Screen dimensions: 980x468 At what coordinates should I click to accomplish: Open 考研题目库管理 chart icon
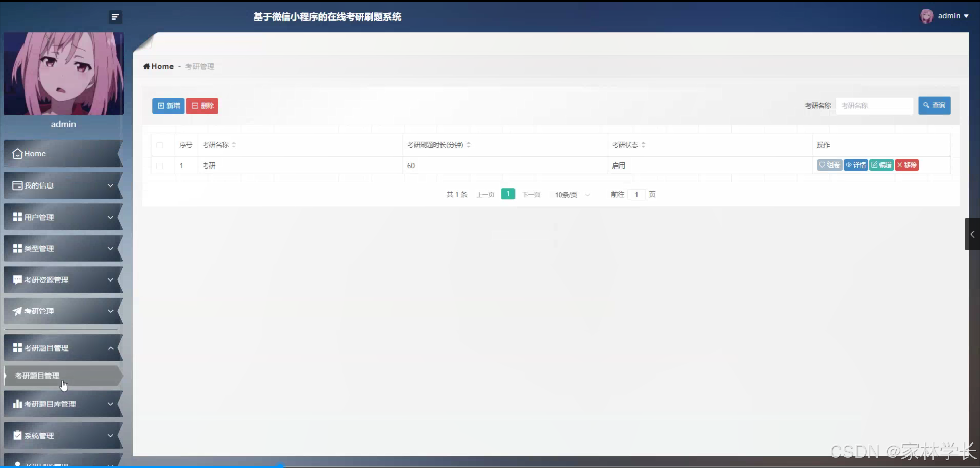17,404
